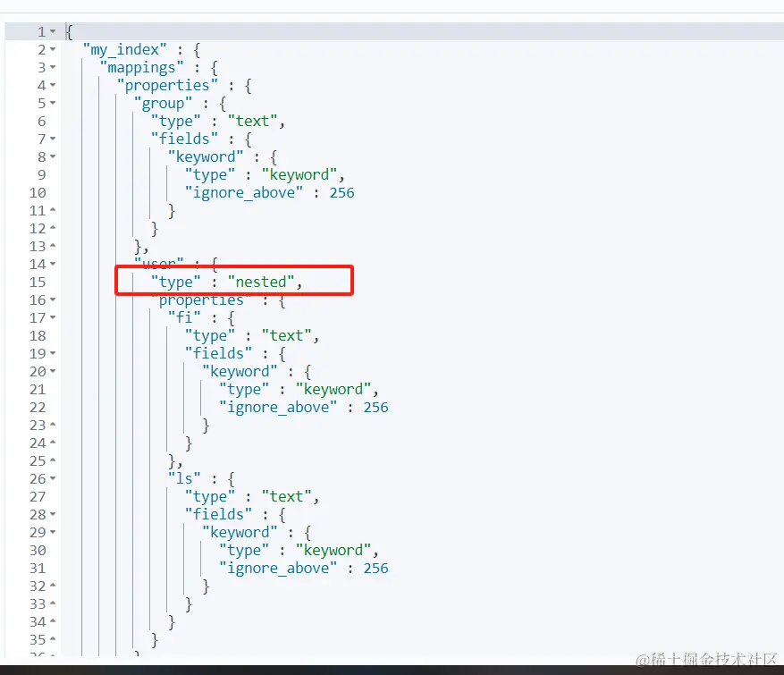Click gutter line number 27
The width and height of the screenshot is (784, 675).
(38, 497)
